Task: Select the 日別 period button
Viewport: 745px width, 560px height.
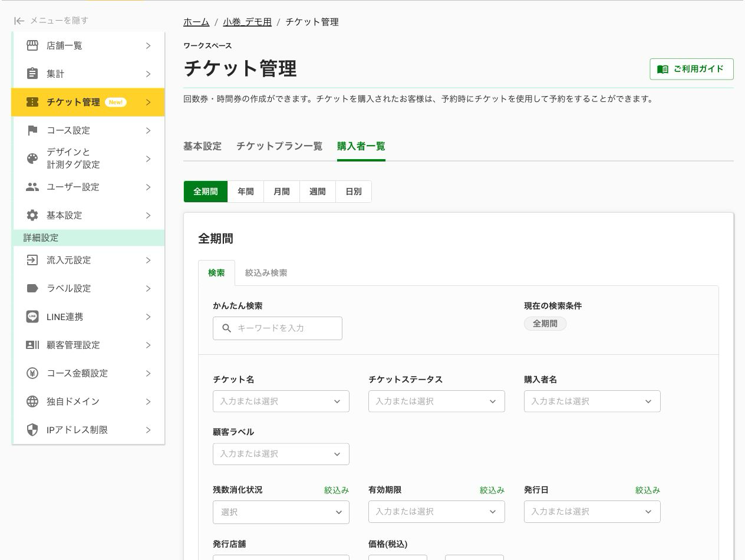Action: [354, 192]
